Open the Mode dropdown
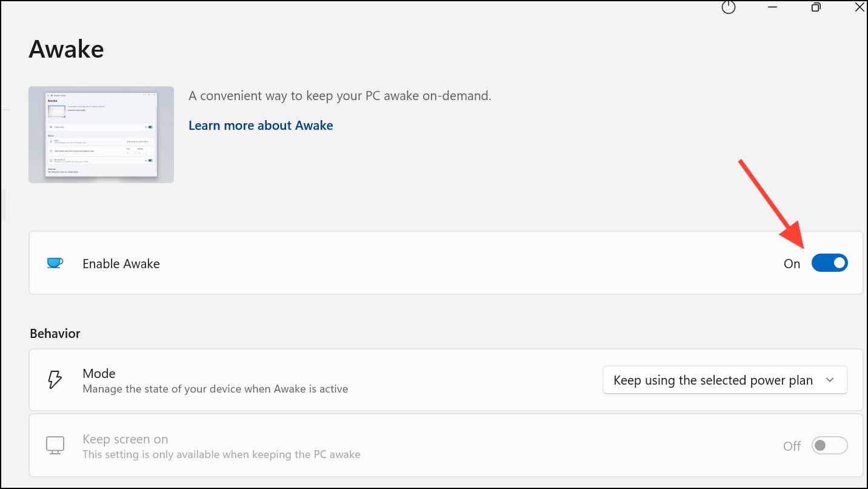The height and width of the screenshot is (489, 868). [x=725, y=380]
